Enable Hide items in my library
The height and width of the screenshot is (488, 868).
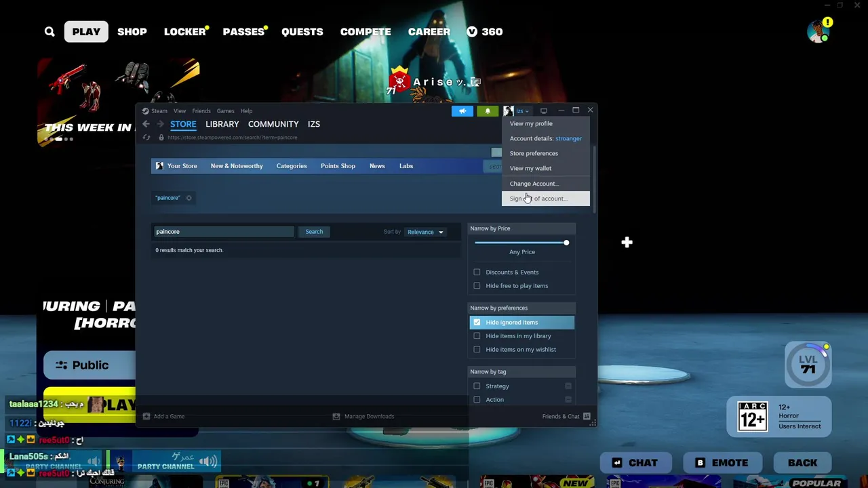point(477,336)
